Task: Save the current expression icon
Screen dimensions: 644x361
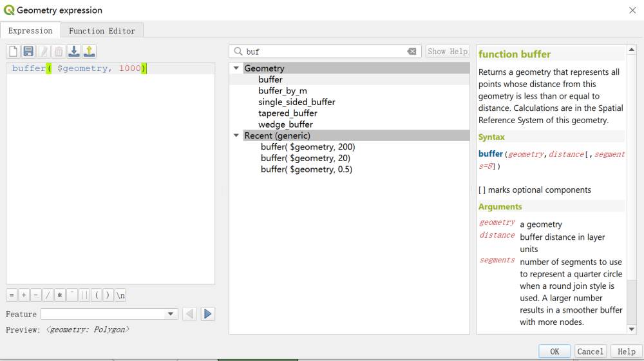Action: pos(28,52)
